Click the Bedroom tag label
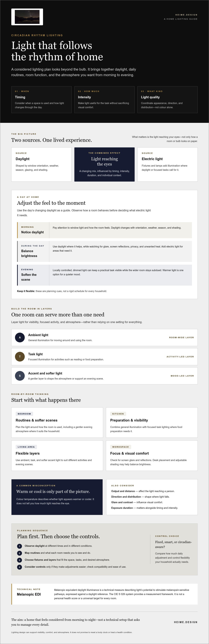 click(24, 414)
